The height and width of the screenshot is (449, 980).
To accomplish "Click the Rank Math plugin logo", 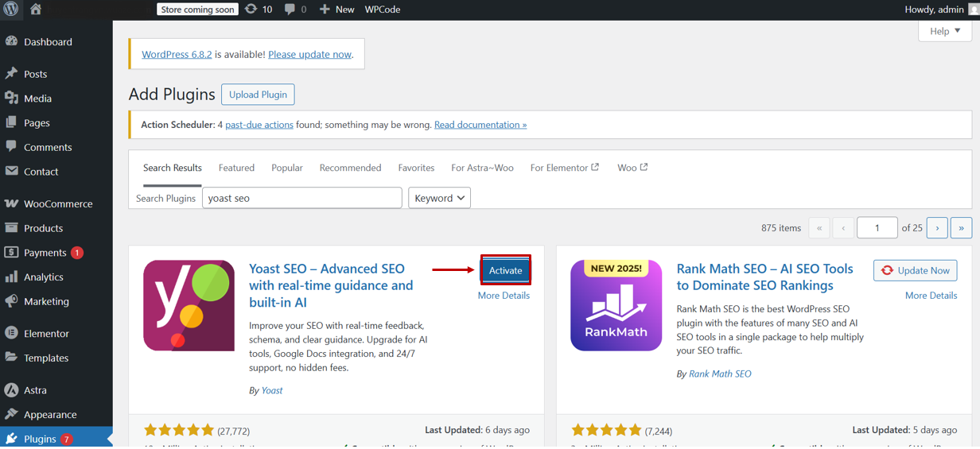I will coord(616,305).
